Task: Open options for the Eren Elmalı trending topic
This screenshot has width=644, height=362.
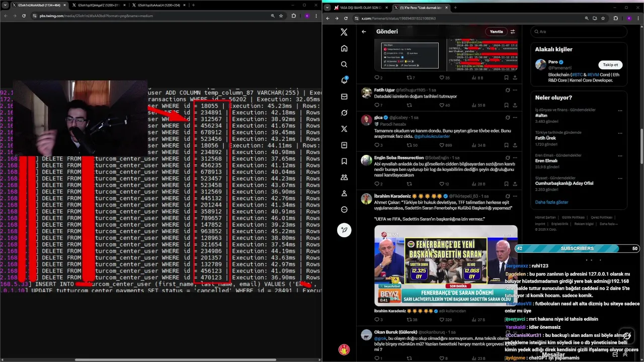Action: 620,156
